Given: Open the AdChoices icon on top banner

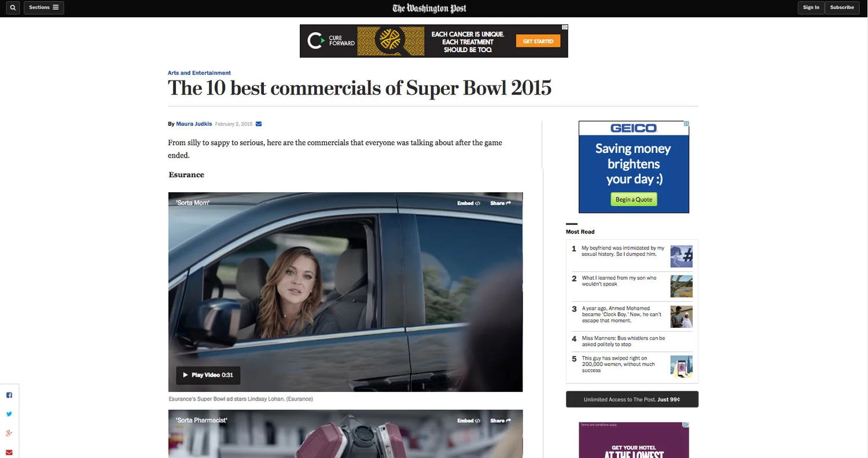Looking at the screenshot, I should coord(565,27).
